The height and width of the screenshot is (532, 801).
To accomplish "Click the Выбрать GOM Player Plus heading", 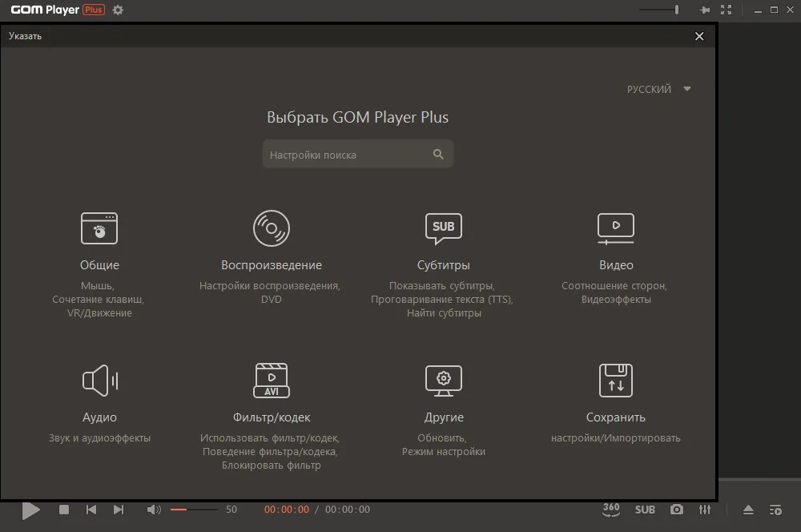I will click(x=357, y=117).
